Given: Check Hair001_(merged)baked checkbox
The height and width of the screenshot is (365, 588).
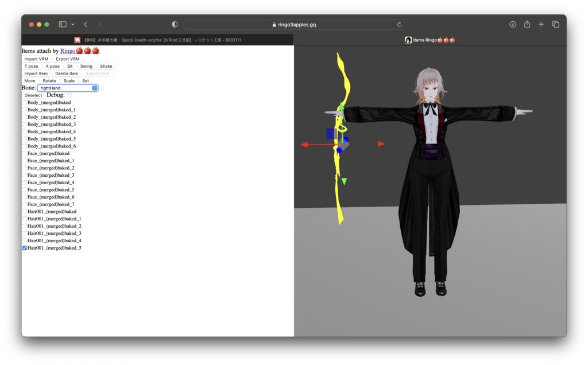Looking at the screenshot, I should tap(24, 211).
